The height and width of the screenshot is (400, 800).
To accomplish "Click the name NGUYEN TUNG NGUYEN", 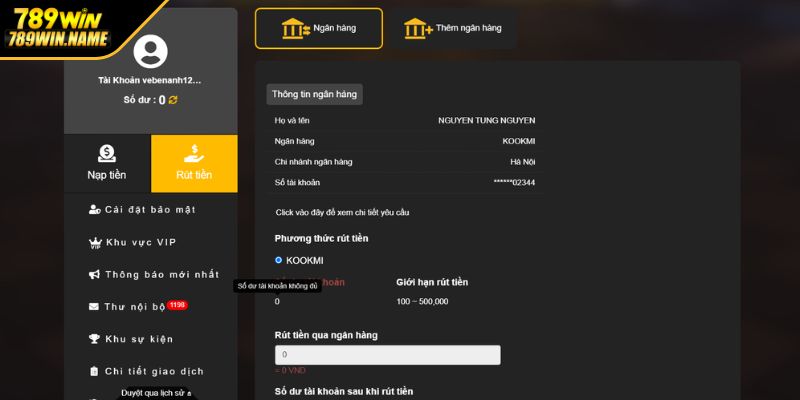I will (487, 120).
